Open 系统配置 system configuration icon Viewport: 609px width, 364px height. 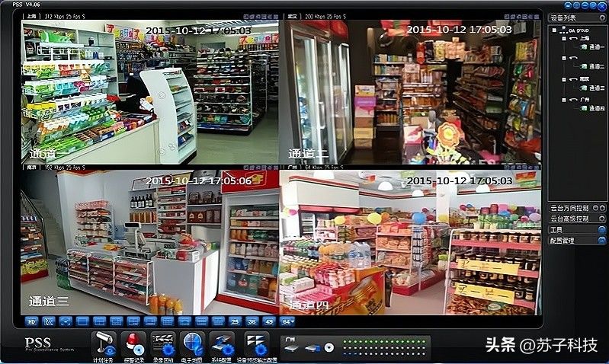click(222, 344)
